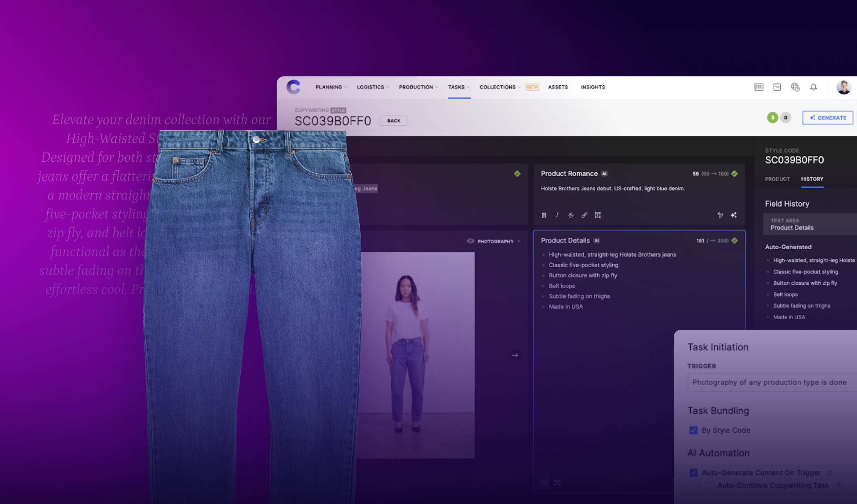The image size is (857, 504).
Task: Toggle bold in Product Romance toolbar
Action: (x=544, y=215)
